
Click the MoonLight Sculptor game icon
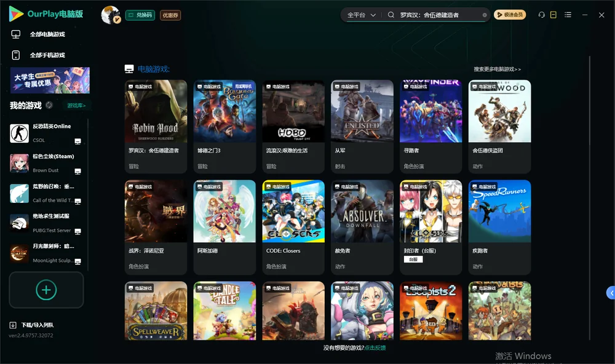click(19, 253)
